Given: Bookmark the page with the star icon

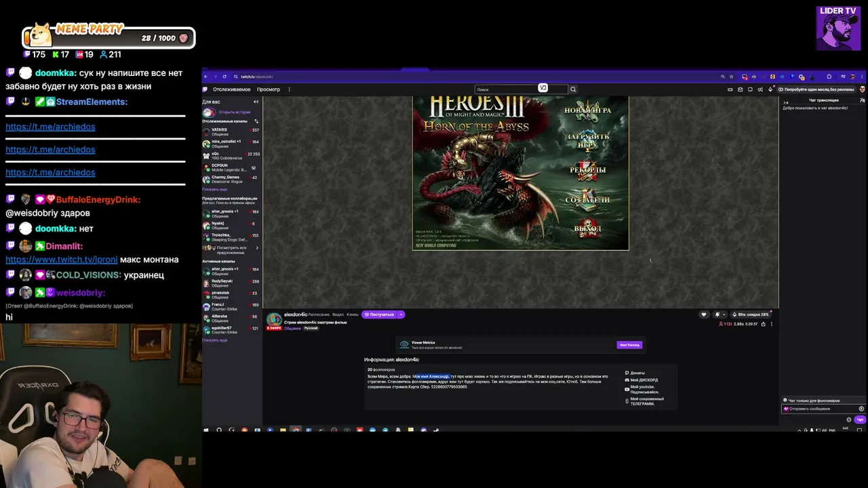Looking at the screenshot, I should [732, 77].
